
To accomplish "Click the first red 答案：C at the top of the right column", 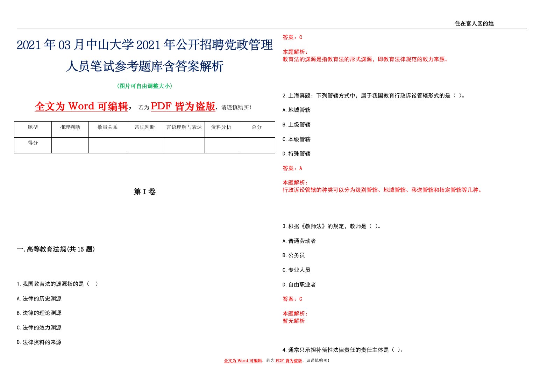I will pyautogui.click(x=292, y=37).
